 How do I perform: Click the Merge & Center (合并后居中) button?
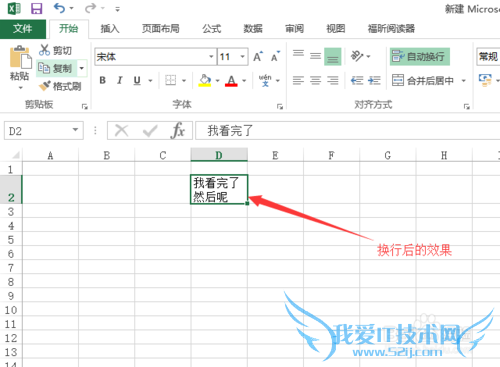coord(423,80)
